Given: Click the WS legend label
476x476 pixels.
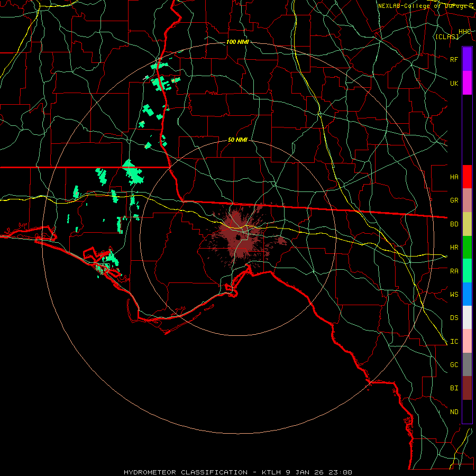Looking at the screenshot, I should pos(454,295).
